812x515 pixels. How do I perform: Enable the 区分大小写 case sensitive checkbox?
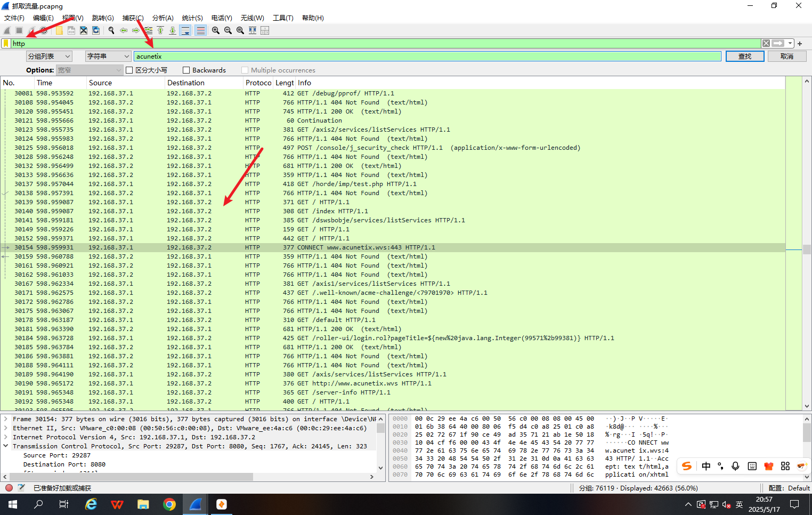point(129,70)
